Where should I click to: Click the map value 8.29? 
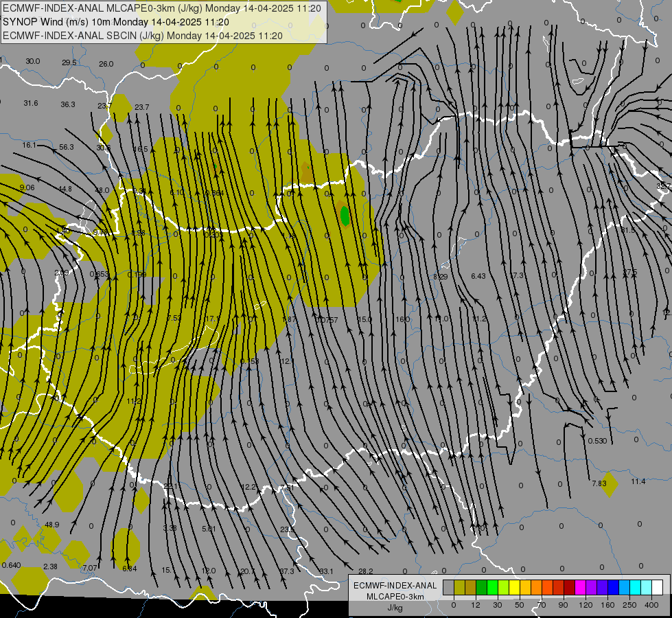(x=440, y=277)
